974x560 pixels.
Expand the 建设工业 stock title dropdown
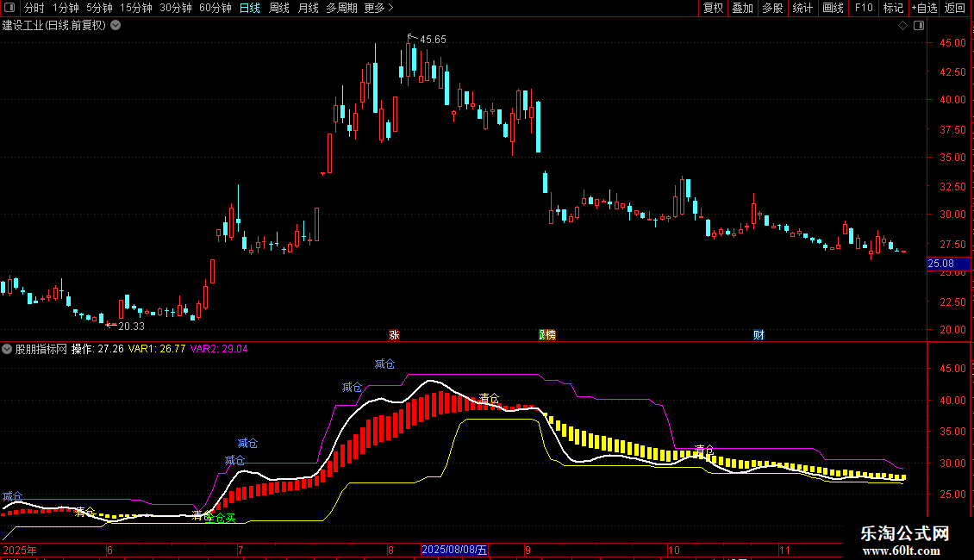coord(116,26)
